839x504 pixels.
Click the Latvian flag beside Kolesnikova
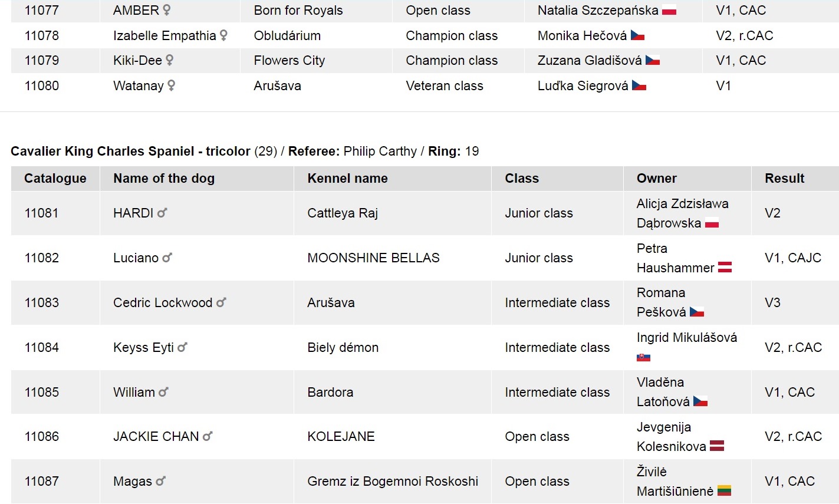pos(716,446)
